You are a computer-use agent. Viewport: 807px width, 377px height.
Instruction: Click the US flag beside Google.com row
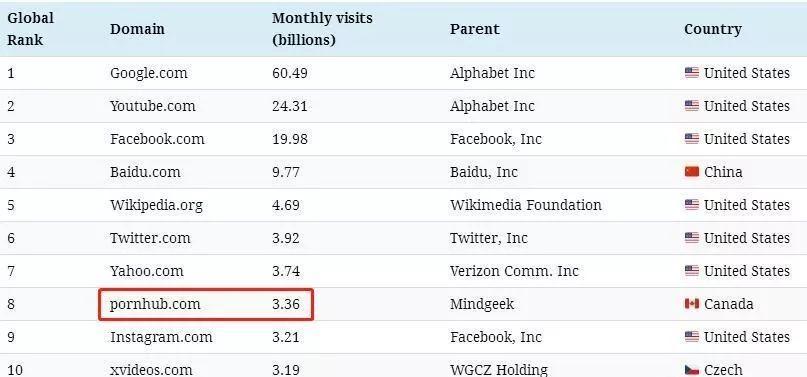(692, 73)
